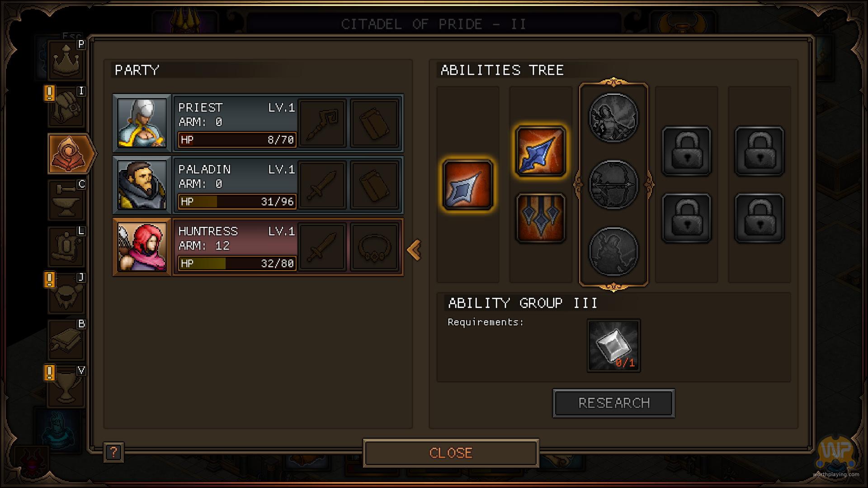Select the blue lightning arrow ability icon
This screenshot has height=488, width=868.
point(540,151)
